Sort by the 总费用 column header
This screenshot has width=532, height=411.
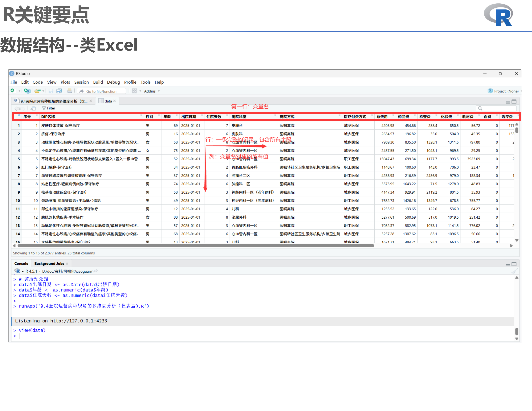(385, 117)
